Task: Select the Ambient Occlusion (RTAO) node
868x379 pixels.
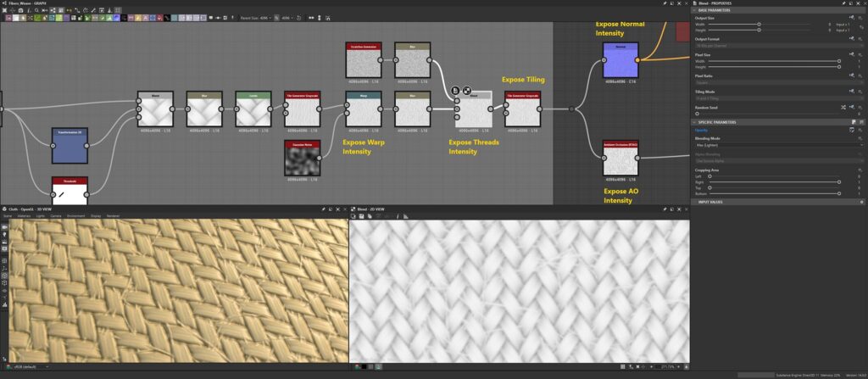Action: click(620, 158)
